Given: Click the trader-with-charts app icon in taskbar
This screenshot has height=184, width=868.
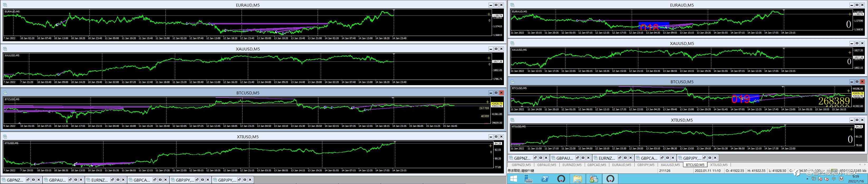Looking at the screenshot, I should click(x=594, y=179).
